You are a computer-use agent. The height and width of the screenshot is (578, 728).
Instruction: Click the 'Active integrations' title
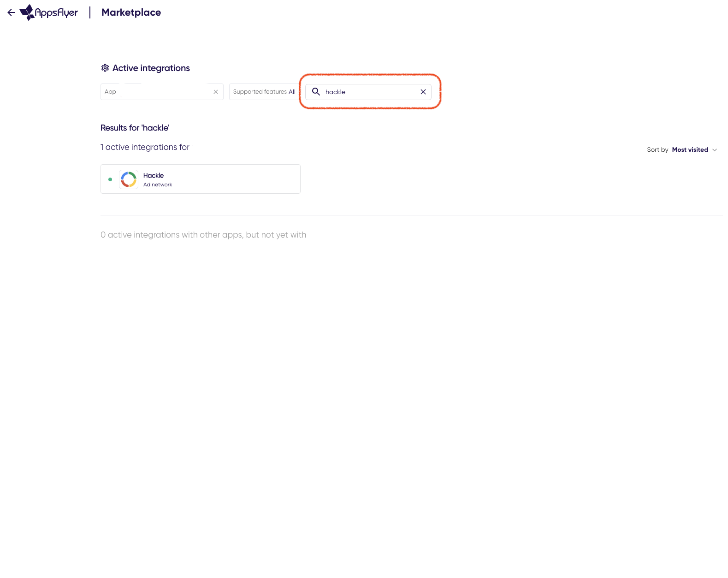point(151,68)
